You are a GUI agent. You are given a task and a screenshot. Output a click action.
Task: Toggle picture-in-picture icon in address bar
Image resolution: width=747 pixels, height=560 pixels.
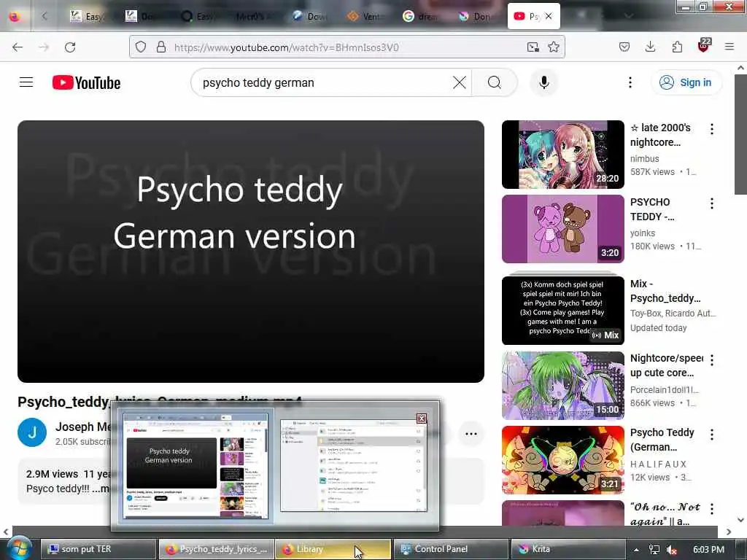point(533,47)
